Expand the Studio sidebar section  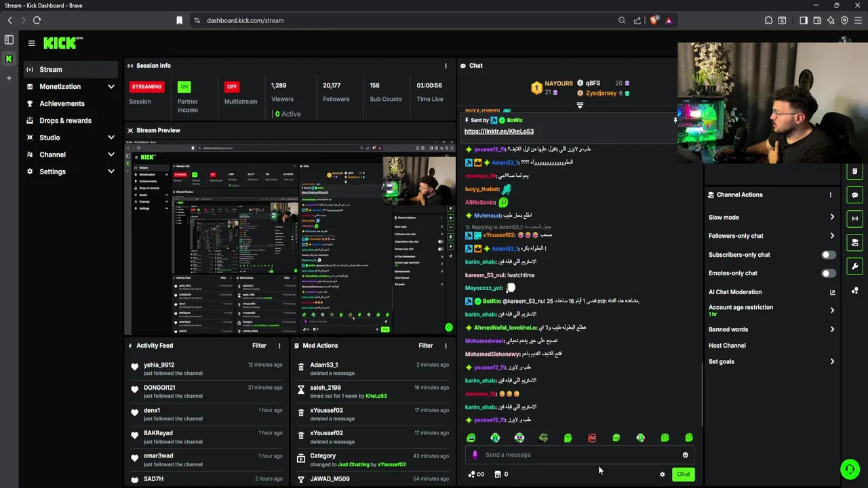point(111,138)
